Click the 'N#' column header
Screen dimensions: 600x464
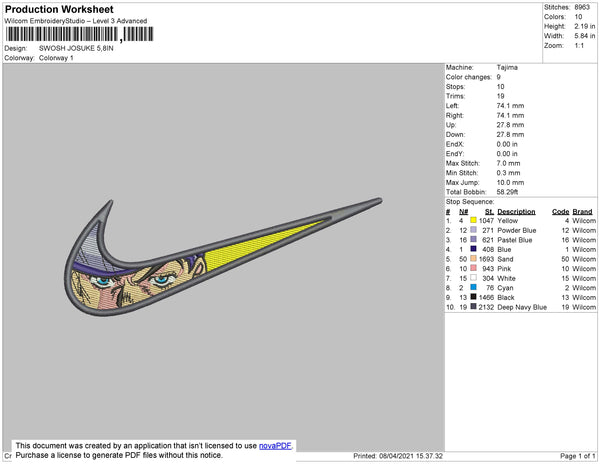tap(463, 212)
